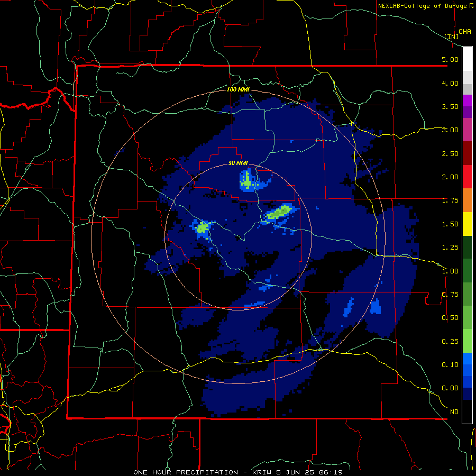Pick the light blue legend color block

click(x=467, y=359)
